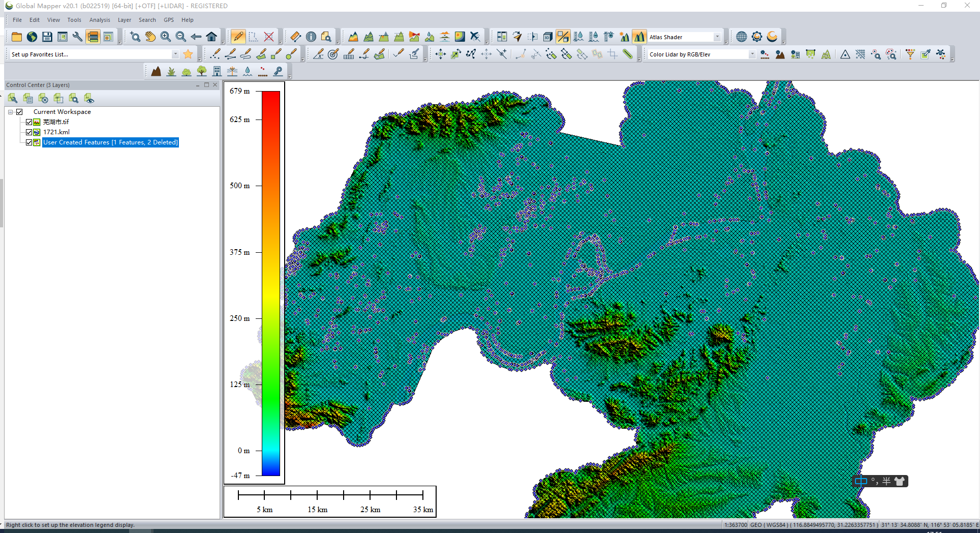Open Color Lidar by RGB/Elev dropdown
980x533 pixels.
pos(752,54)
